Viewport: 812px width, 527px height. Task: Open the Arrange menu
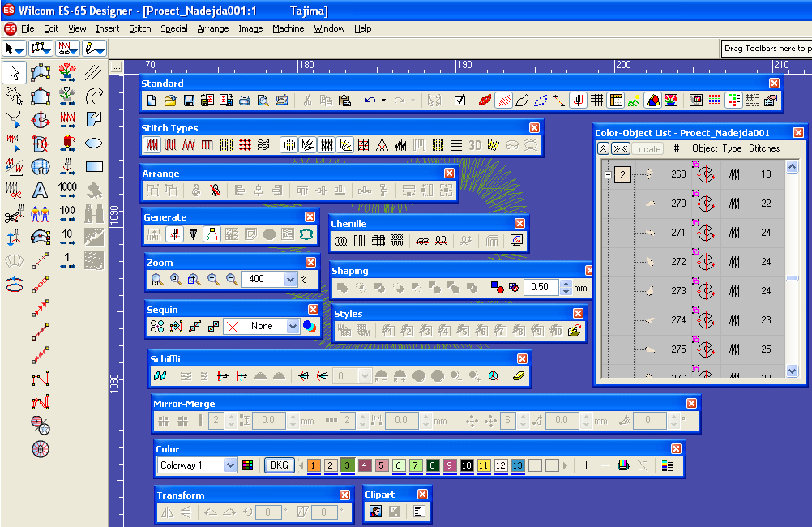[x=212, y=28]
